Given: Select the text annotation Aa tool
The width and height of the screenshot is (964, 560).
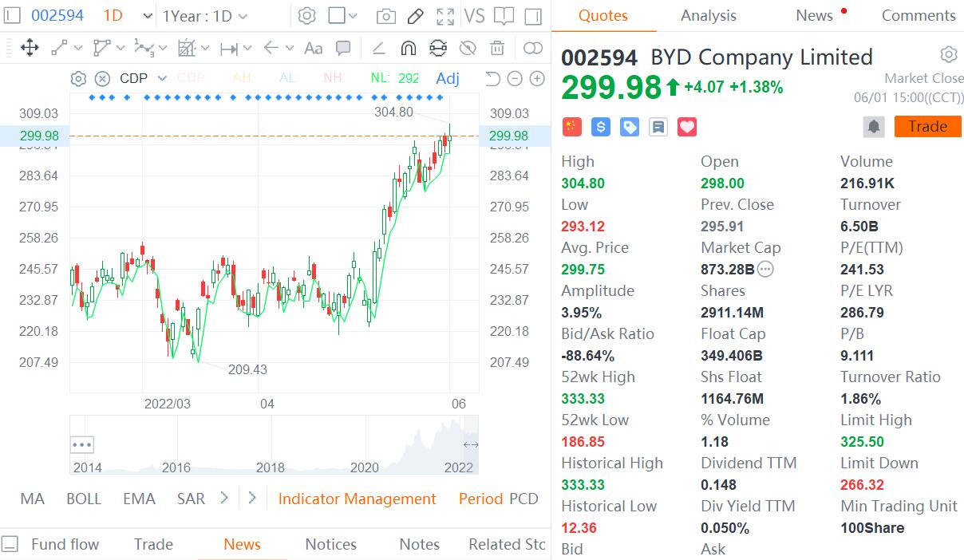Looking at the screenshot, I should 314,49.
